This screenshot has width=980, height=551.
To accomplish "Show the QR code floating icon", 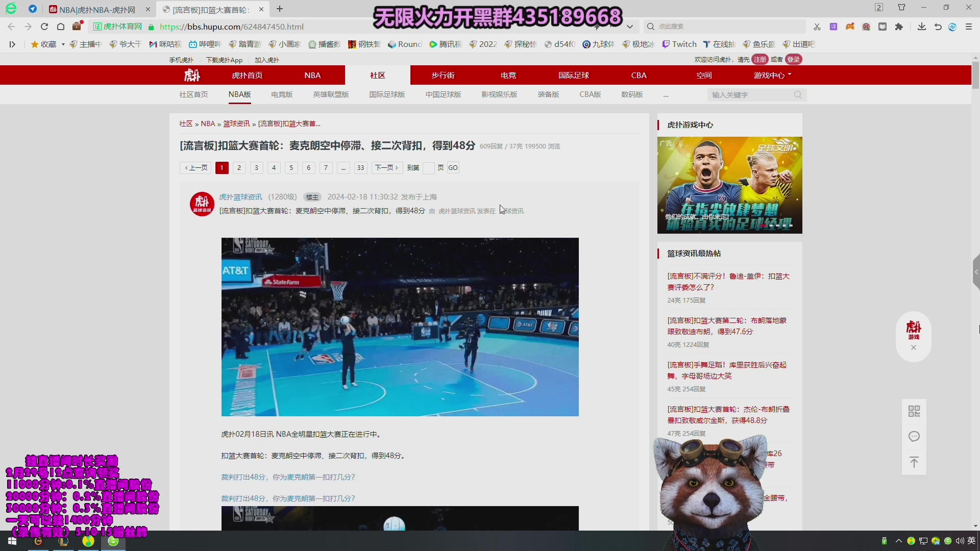I will (x=914, y=411).
